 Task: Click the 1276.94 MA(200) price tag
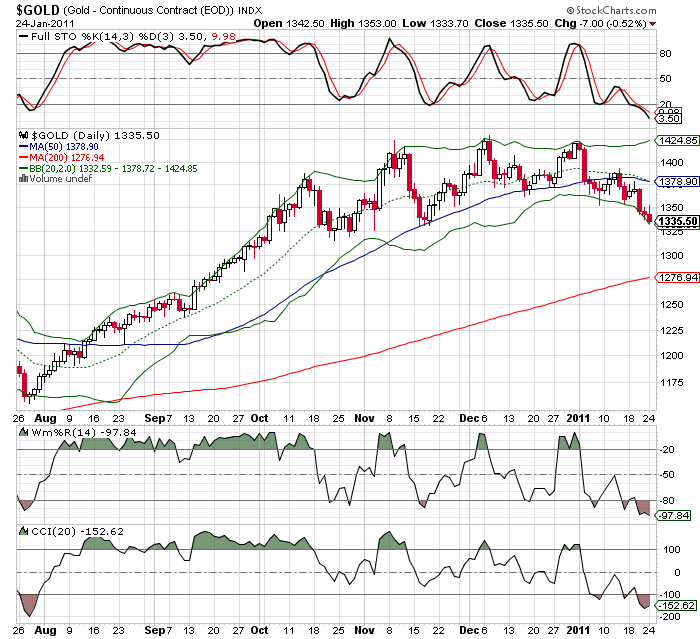[674, 277]
